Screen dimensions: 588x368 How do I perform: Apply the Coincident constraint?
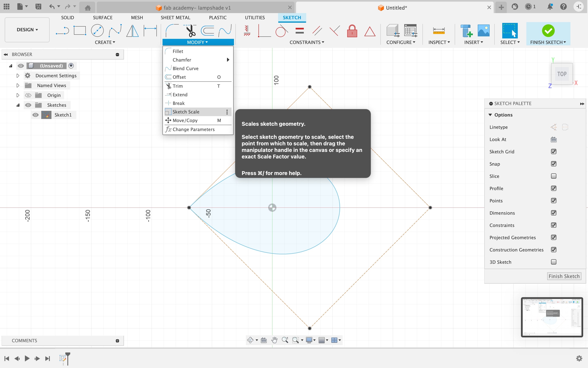[x=264, y=31]
